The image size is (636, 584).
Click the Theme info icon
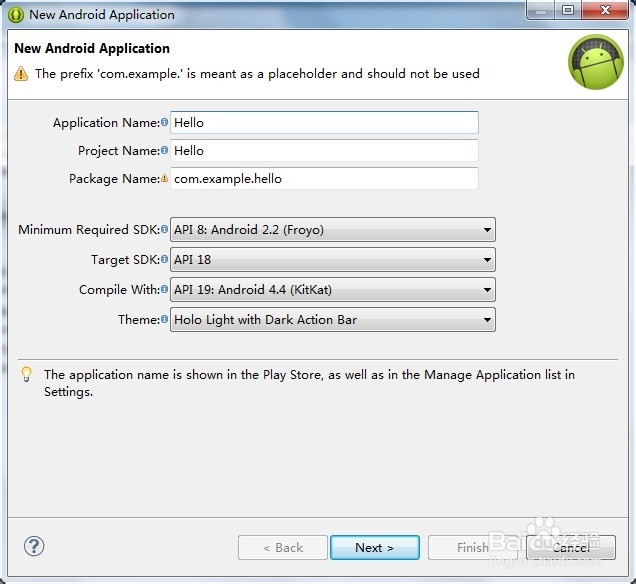(x=164, y=319)
